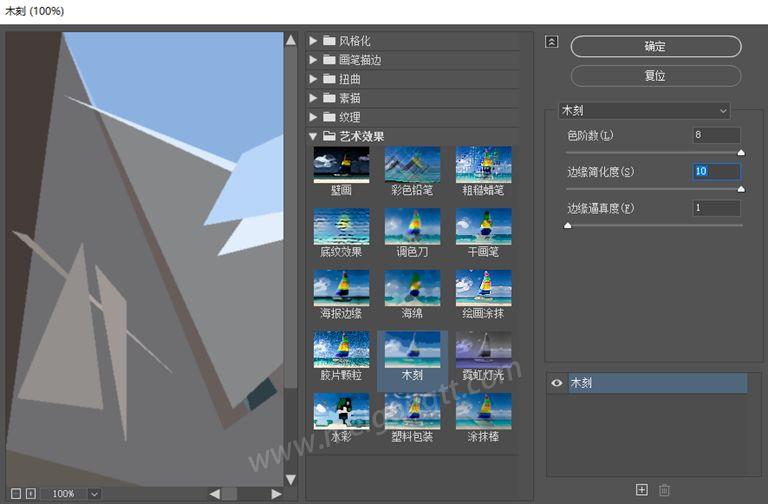
Task: Click the 边缘逼真度 slider handle
Action: (x=568, y=226)
